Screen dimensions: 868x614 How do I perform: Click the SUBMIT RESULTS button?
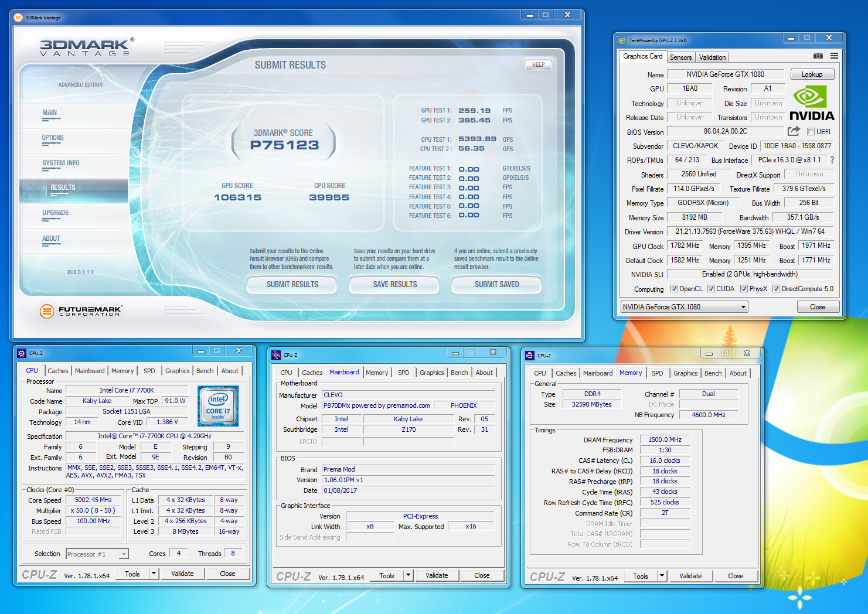click(x=292, y=285)
